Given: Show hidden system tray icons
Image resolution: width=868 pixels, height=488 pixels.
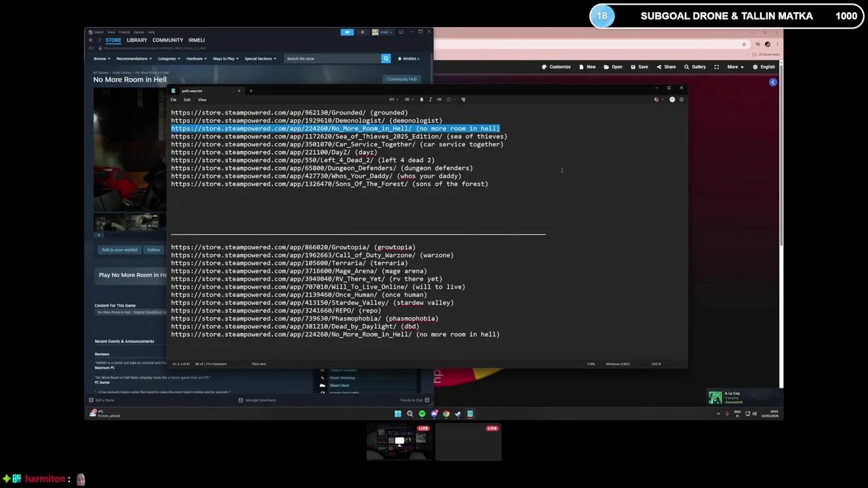Looking at the screenshot, I should (x=718, y=413).
